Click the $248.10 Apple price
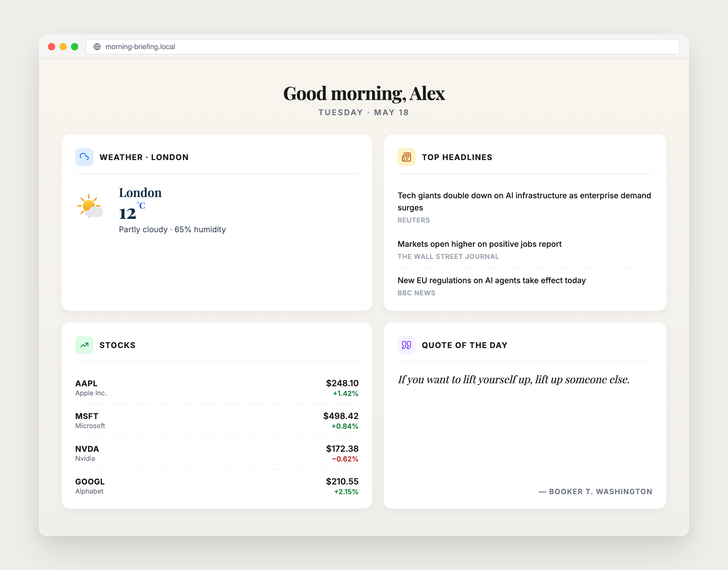Screen dimensions: 728x570 (x=342, y=383)
